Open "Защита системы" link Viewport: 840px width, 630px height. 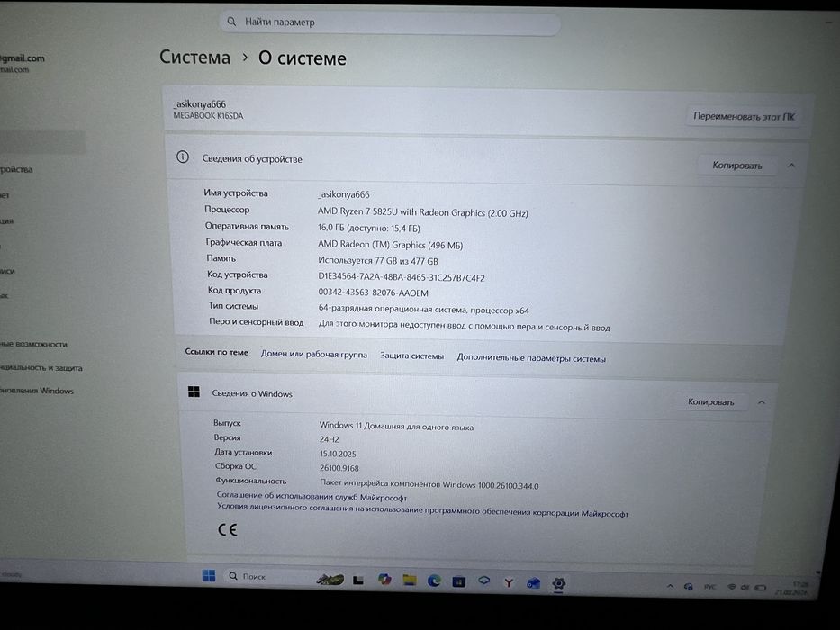point(412,355)
